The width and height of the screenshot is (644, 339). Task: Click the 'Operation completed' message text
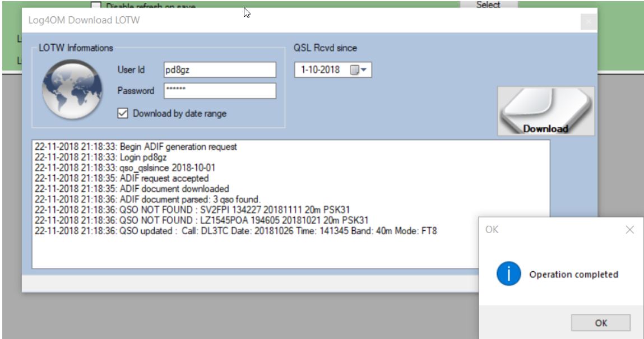573,274
